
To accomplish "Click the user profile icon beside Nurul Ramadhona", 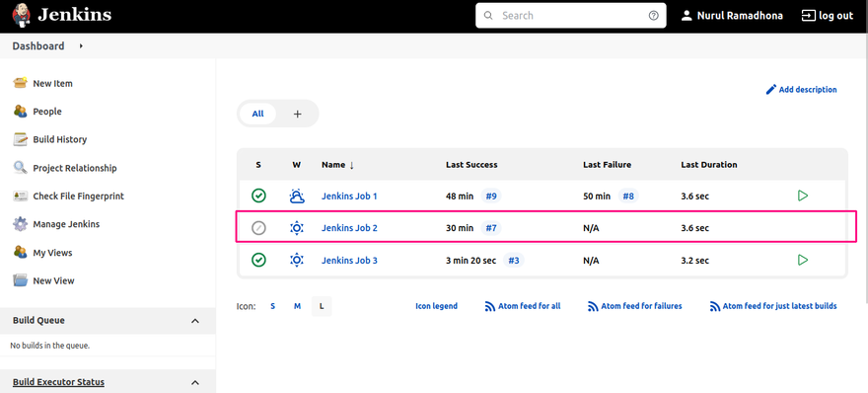I will (x=687, y=16).
